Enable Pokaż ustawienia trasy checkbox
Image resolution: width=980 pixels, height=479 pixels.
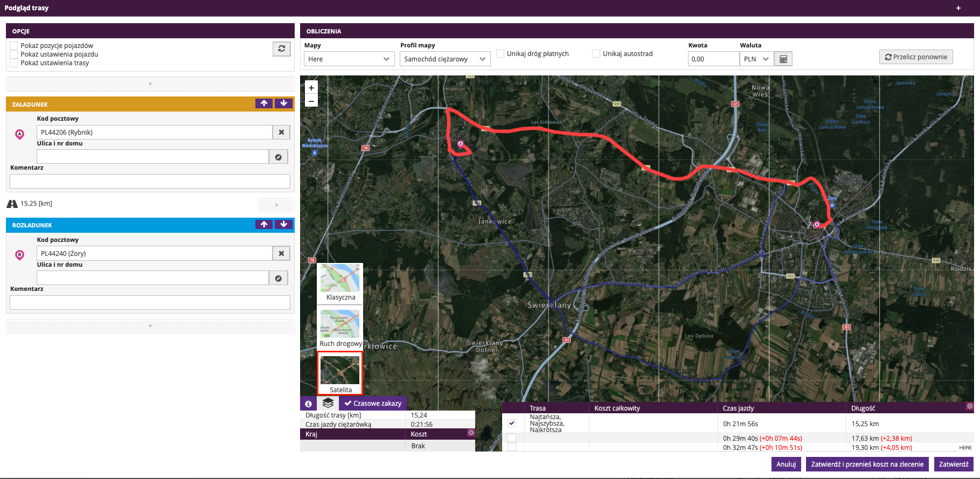pos(14,63)
